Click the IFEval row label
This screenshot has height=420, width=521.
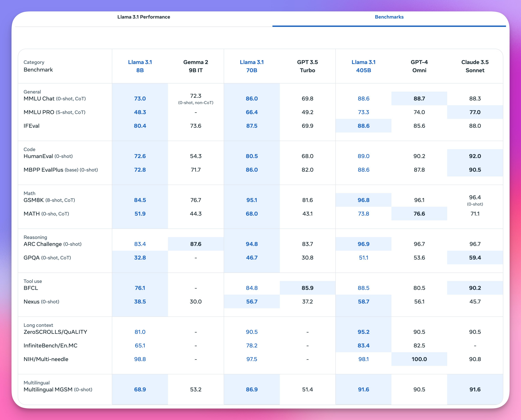32,126
